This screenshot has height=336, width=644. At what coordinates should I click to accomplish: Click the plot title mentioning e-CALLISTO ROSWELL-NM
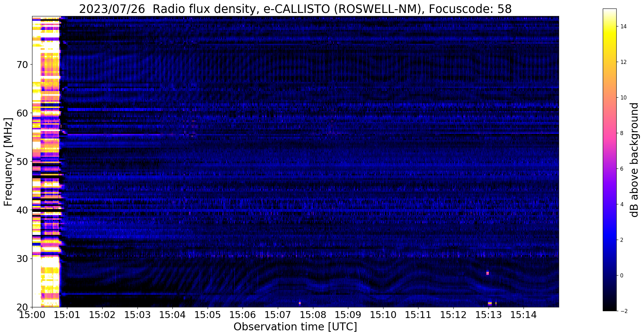(295, 9)
